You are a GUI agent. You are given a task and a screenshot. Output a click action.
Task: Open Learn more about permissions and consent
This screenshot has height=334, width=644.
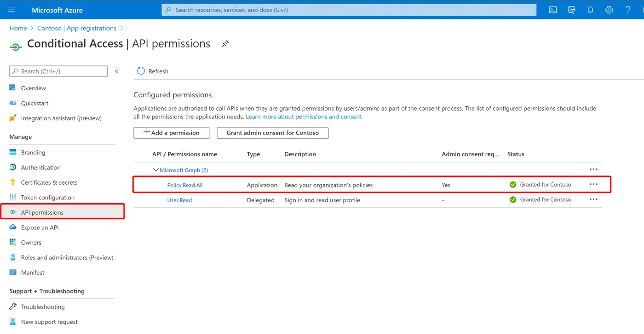click(x=304, y=117)
